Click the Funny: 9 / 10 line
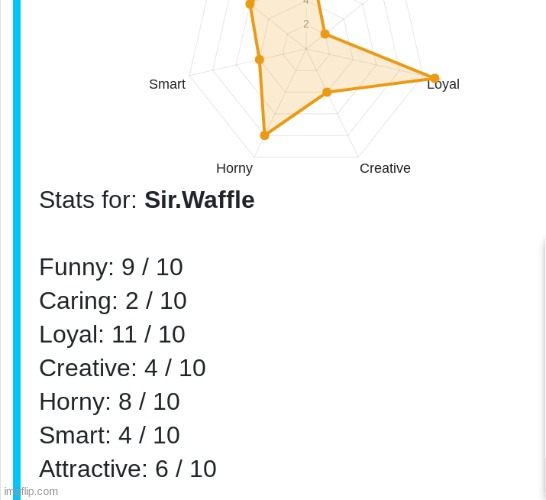The width and height of the screenshot is (546, 500). pyautogui.click(x=111, y=267)
